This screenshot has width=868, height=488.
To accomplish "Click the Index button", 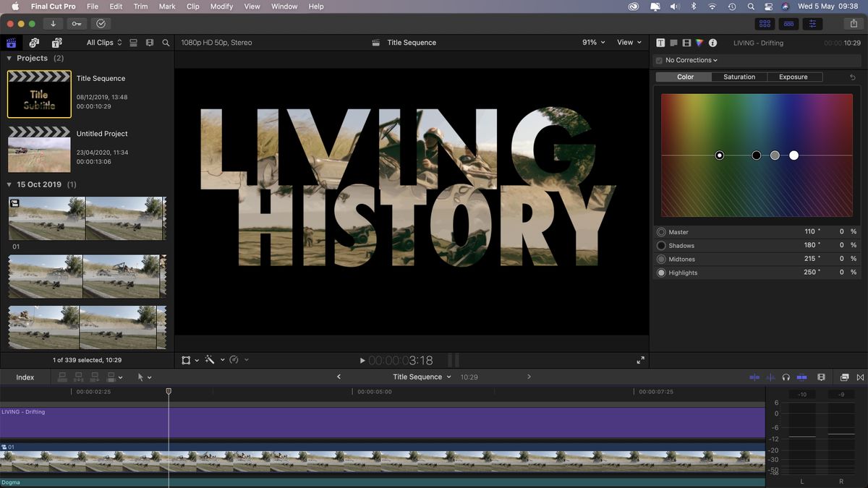I will [x=25, y=377].
